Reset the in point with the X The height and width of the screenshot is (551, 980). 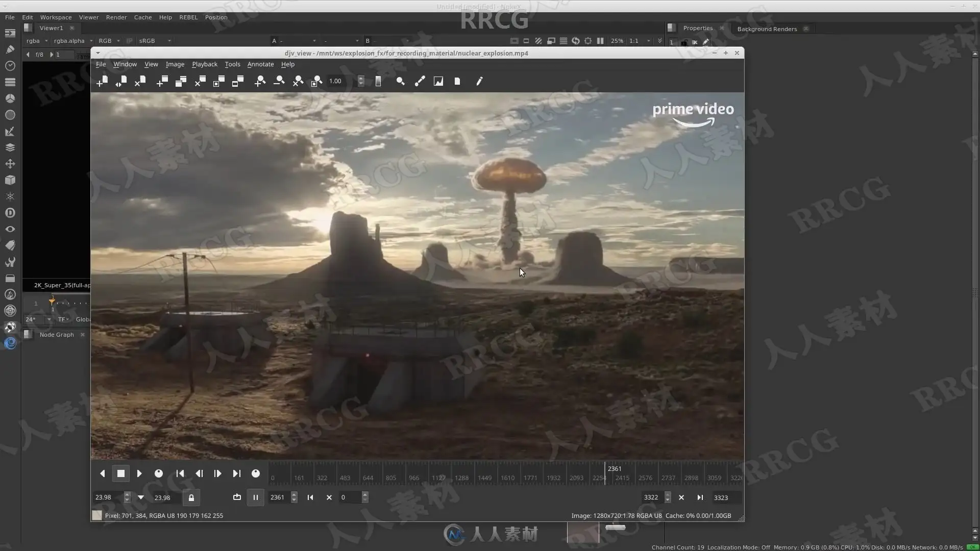pyautogui.click(x=329, y=497)
